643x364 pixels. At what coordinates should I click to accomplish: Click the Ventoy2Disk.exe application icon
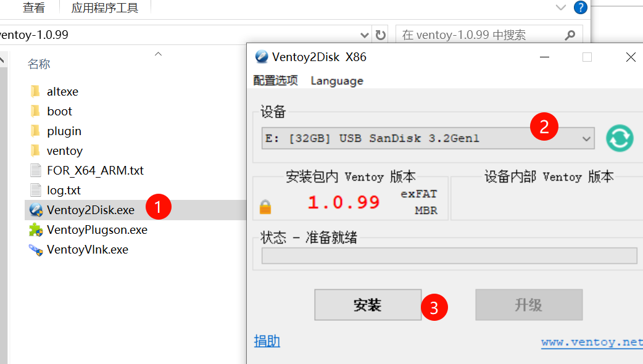[x=36, y=210]
